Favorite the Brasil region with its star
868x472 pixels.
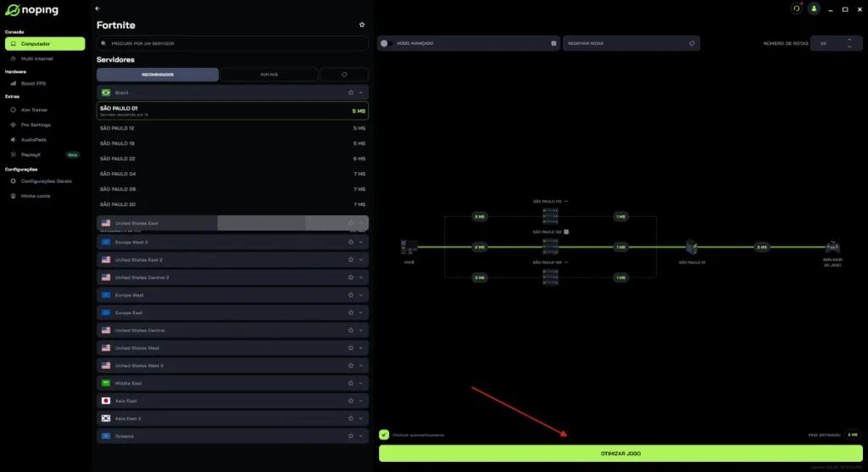(350, 93)
